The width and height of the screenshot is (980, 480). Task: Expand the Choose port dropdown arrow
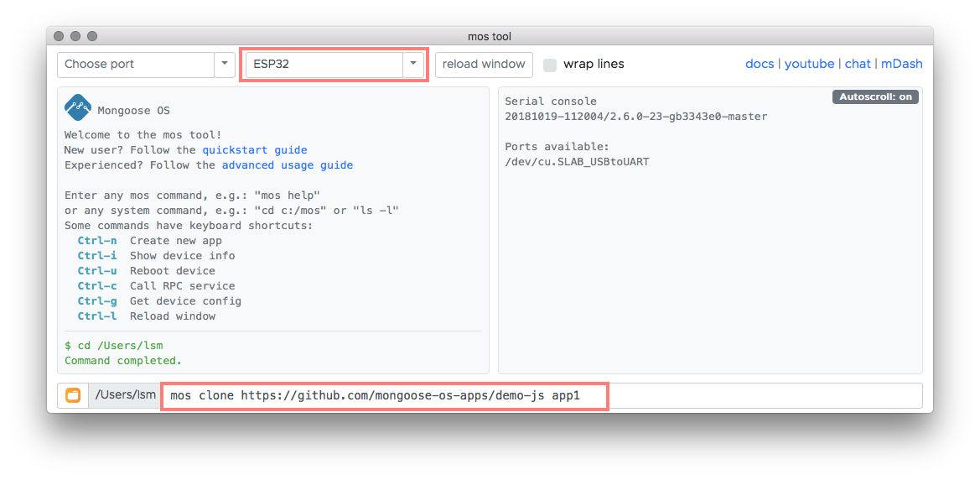(x=225, y=65)
